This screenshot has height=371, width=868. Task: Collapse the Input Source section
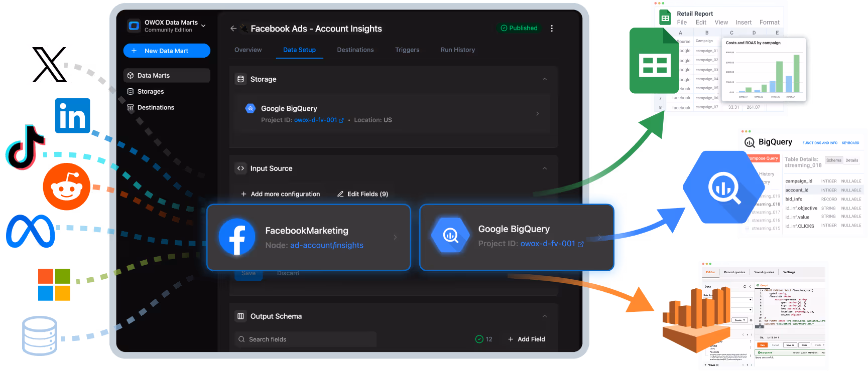[x=545, y=168]
